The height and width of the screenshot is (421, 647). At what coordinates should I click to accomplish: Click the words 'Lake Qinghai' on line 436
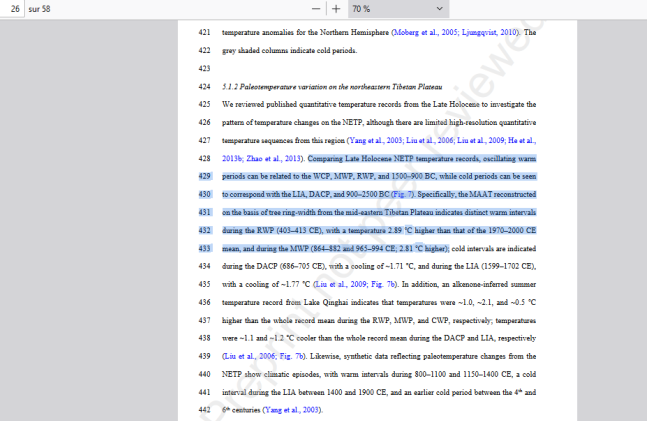[x=325, y=303]
